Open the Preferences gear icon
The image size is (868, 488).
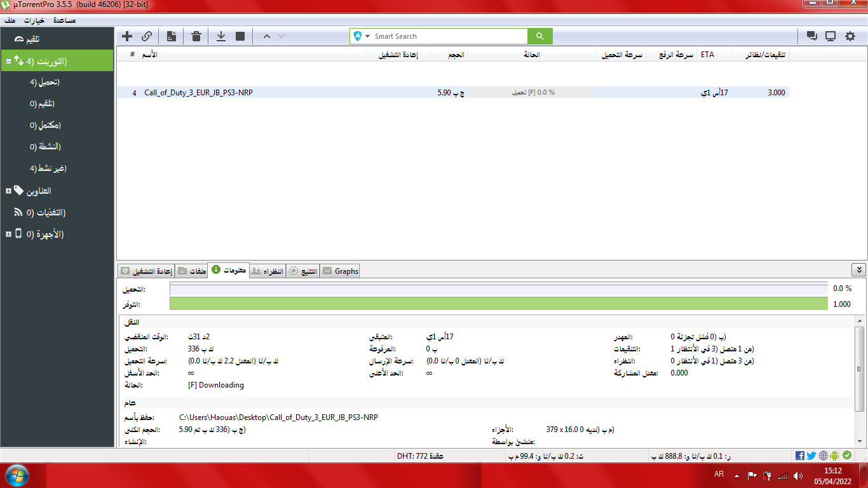click(x=850, y=36)
